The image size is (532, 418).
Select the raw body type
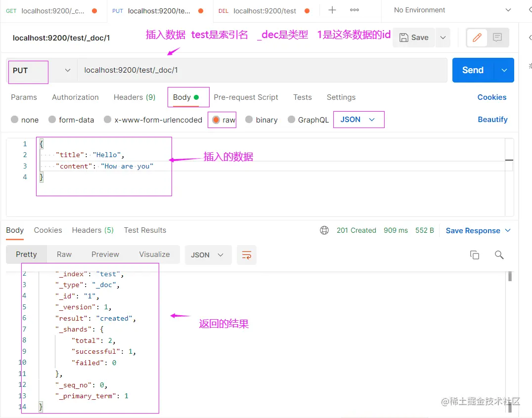(216, 120)
